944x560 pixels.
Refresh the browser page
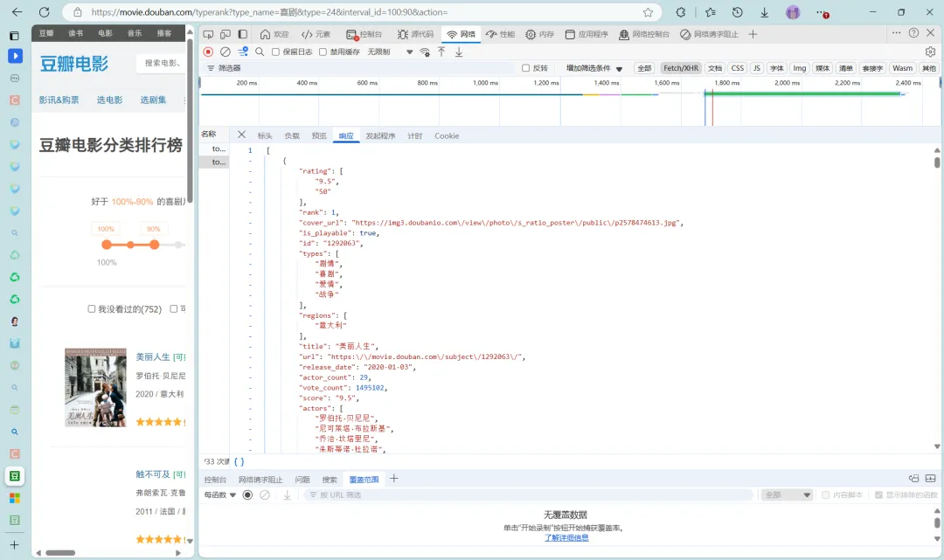[44, 12]
